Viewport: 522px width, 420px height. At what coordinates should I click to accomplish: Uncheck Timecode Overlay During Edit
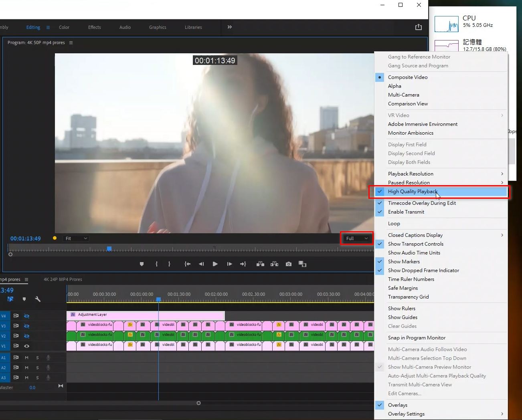point(441,203)
